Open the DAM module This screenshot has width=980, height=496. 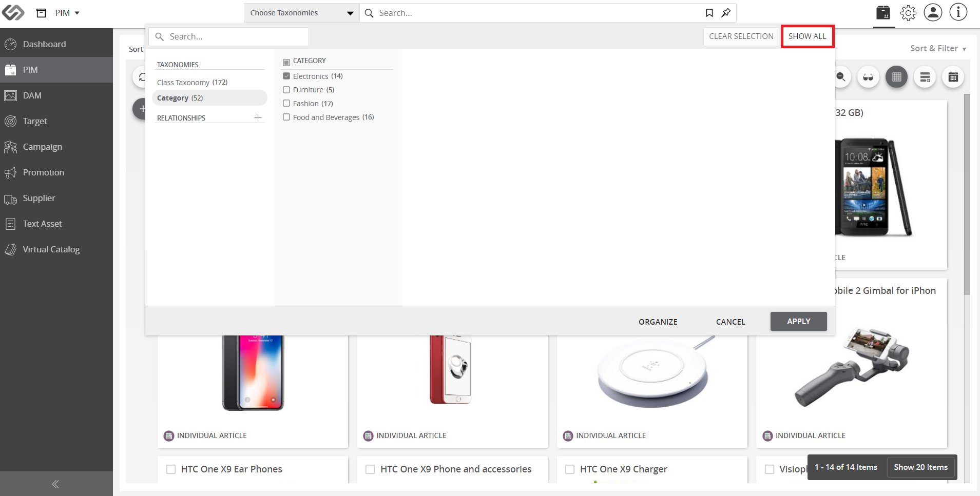[56, 95]
